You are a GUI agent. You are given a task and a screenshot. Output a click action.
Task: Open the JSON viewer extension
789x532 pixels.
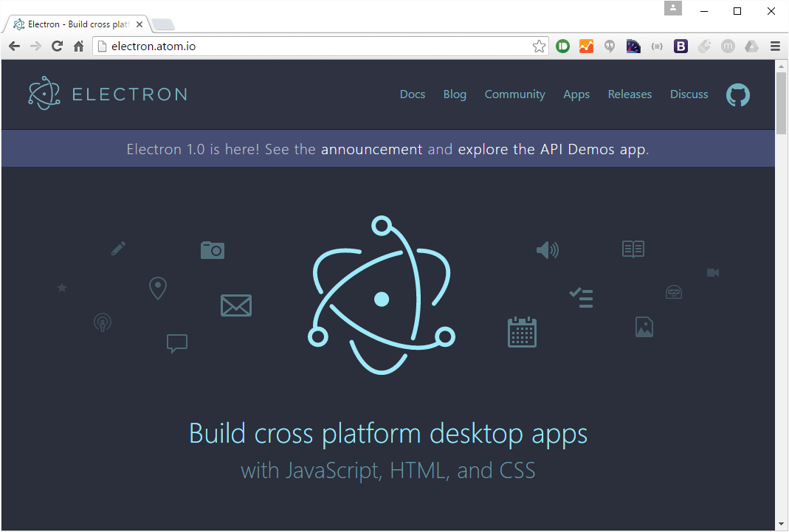[x=657, y=46]
